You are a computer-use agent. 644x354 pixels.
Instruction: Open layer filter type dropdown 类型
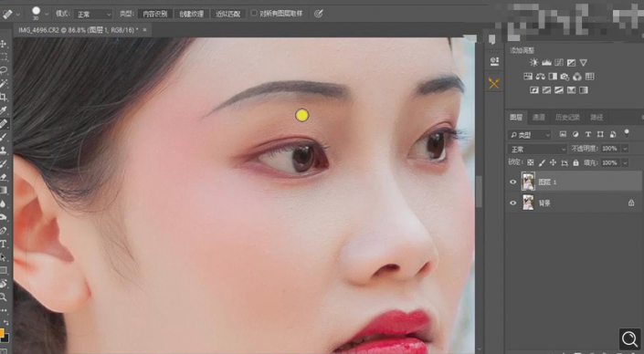(x=530, y=134)
